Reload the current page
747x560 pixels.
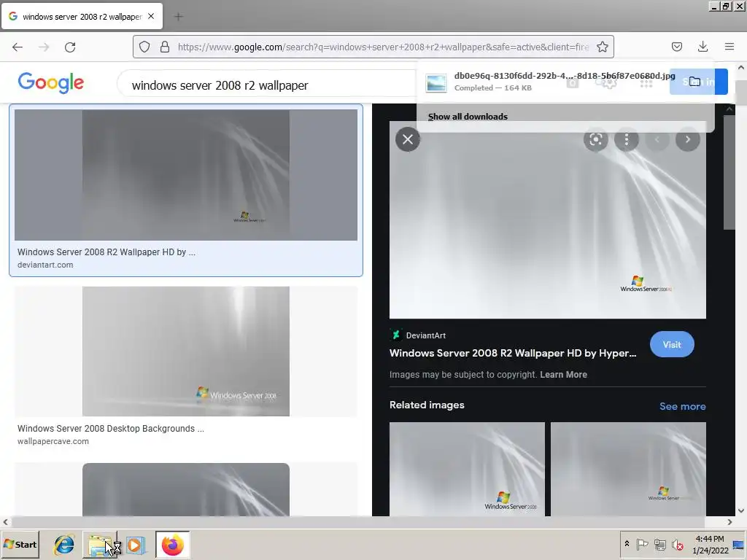click(70, 47)
